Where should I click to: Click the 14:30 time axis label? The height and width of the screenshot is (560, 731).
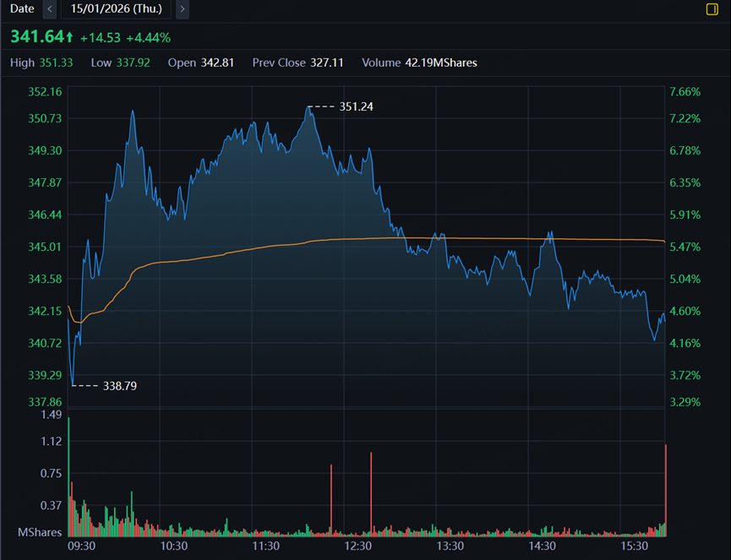pos(543,546)
